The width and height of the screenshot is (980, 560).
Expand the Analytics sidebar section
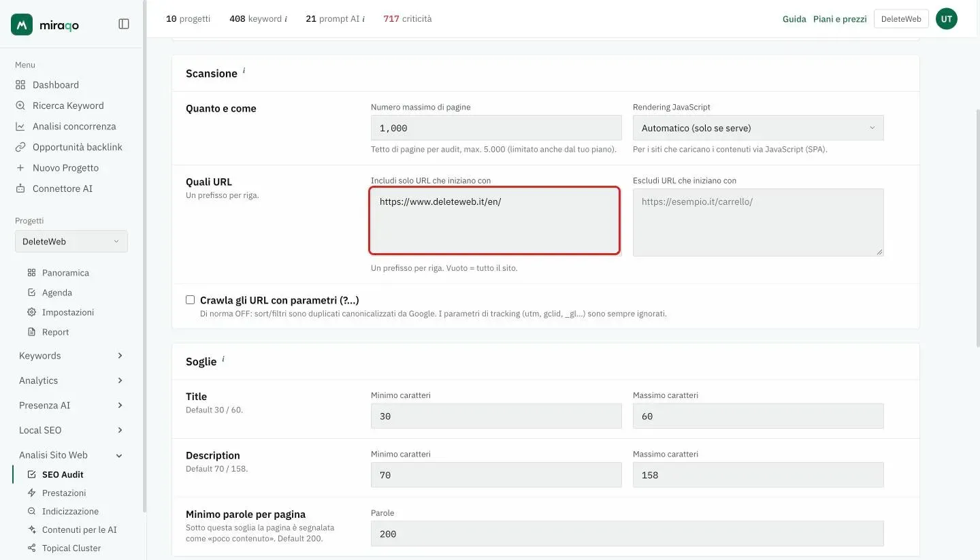point(71,380)
